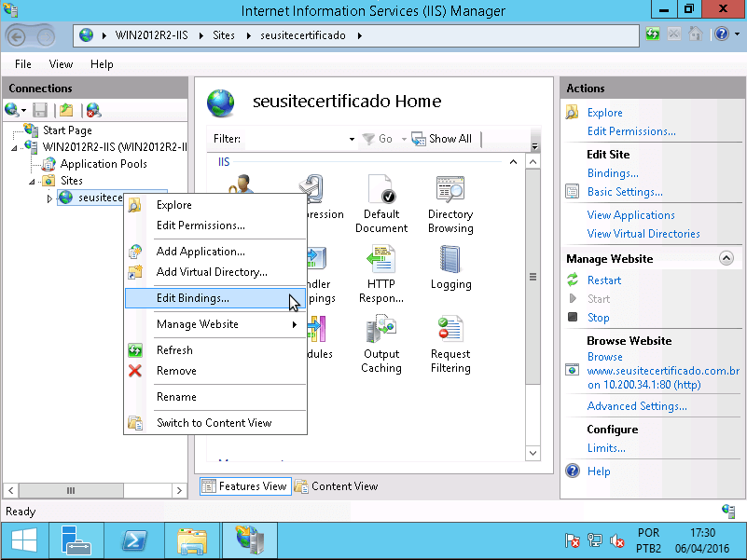This screenshot has width=747, height=560.
Task: Click the Connections pane horizontal scrollbar thumb
Action: point(71,490)
